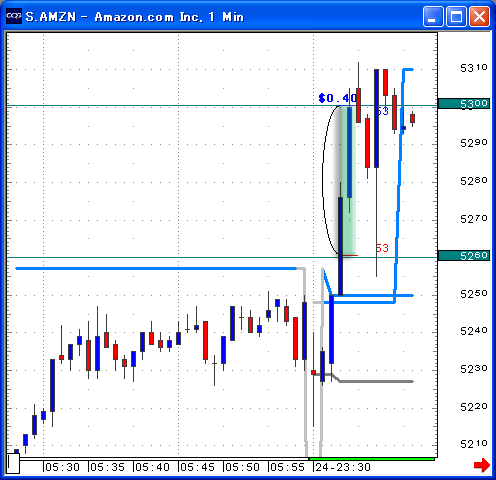Viewport: 496px width, 480px height.
Task: Click the 5270 price axis label
Action: (474, 219)
